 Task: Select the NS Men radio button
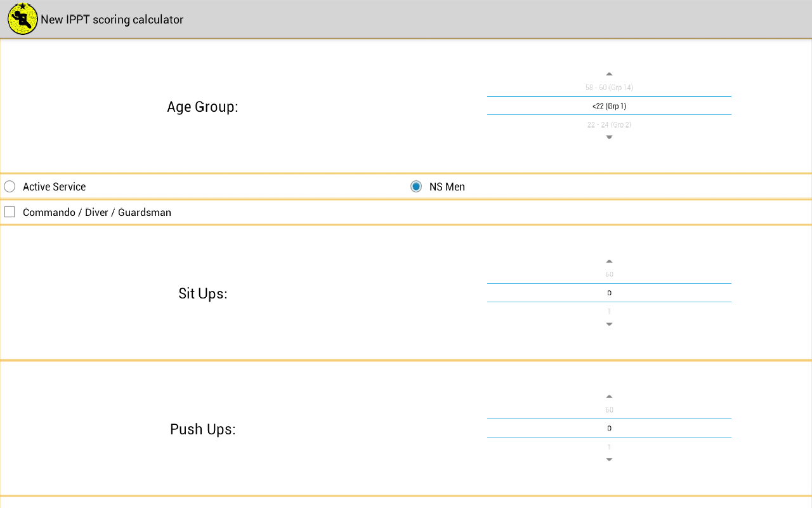416,186
